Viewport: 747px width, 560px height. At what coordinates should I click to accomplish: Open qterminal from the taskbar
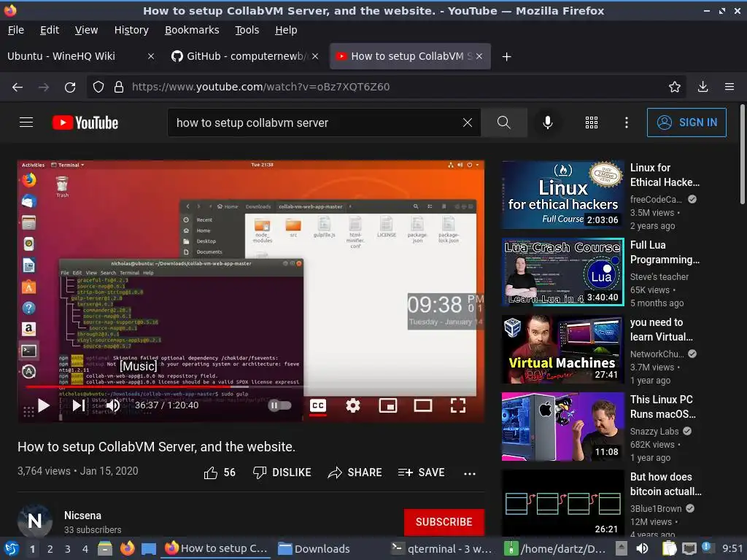click(x=443, y=549)
